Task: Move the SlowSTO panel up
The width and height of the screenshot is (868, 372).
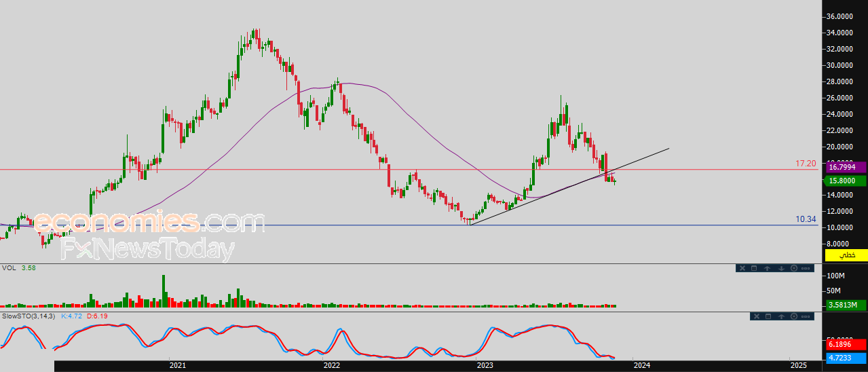Action: point(781,316)
